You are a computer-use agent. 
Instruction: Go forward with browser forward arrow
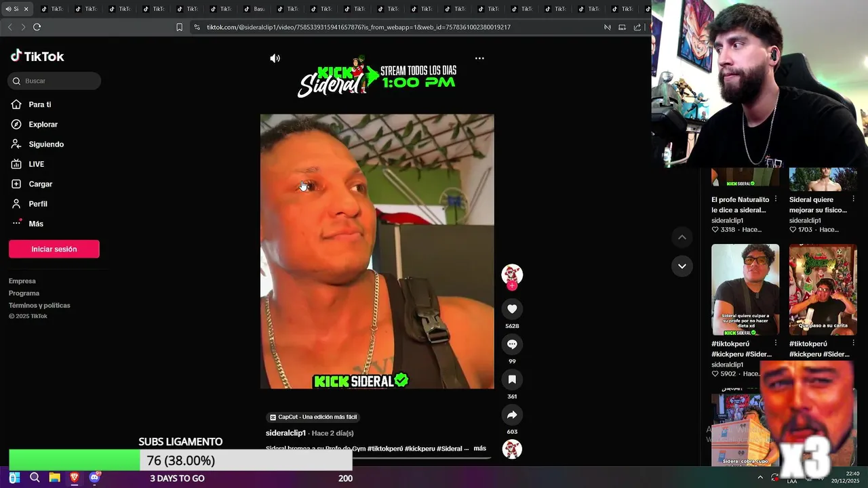point(23,27)
